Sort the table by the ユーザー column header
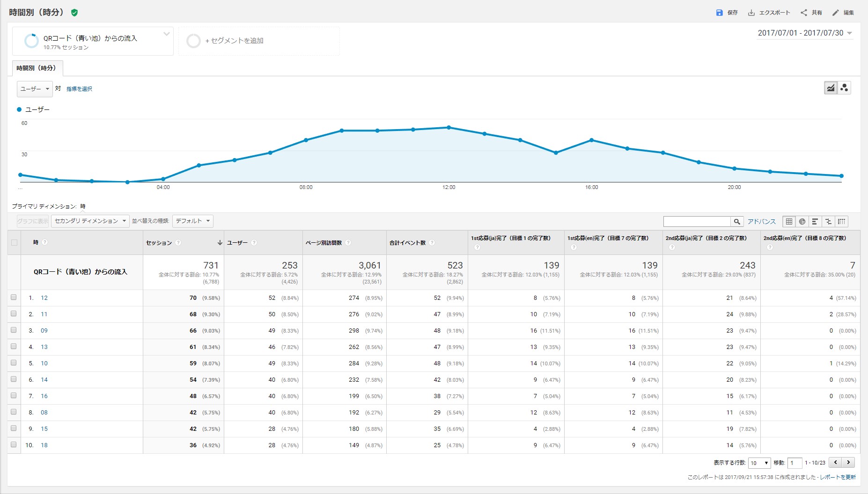 pyautogui.click(x=237, y=243)
